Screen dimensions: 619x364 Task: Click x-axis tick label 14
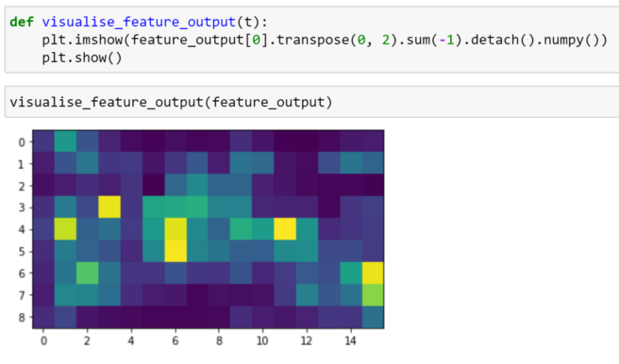pyautogui.click(x=351, y=340)
